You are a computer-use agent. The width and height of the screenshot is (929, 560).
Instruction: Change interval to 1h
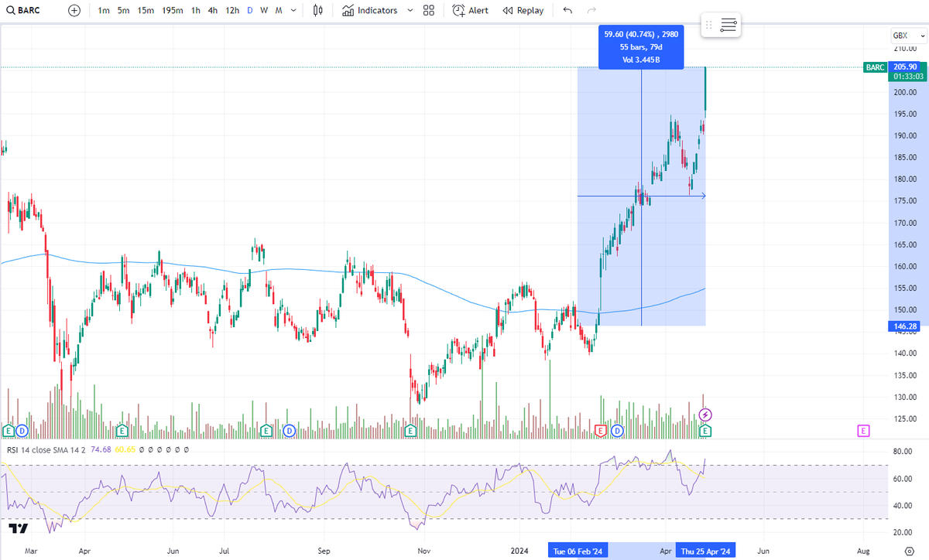pyautogui.click(x=196, y=11)
